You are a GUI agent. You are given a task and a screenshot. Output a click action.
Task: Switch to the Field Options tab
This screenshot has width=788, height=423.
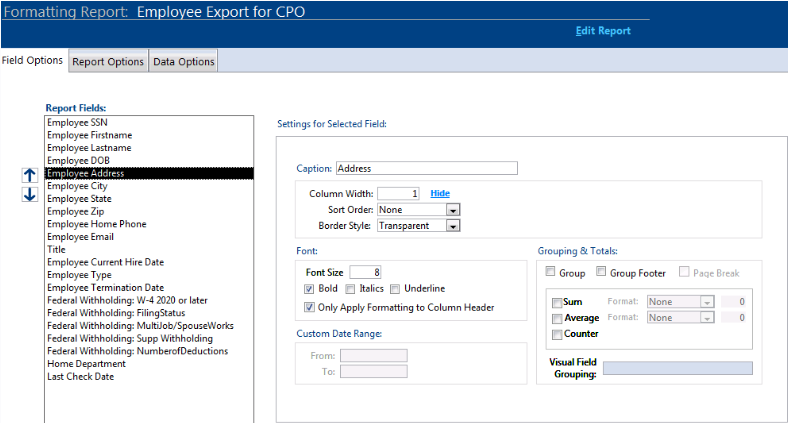coord(33,60)
